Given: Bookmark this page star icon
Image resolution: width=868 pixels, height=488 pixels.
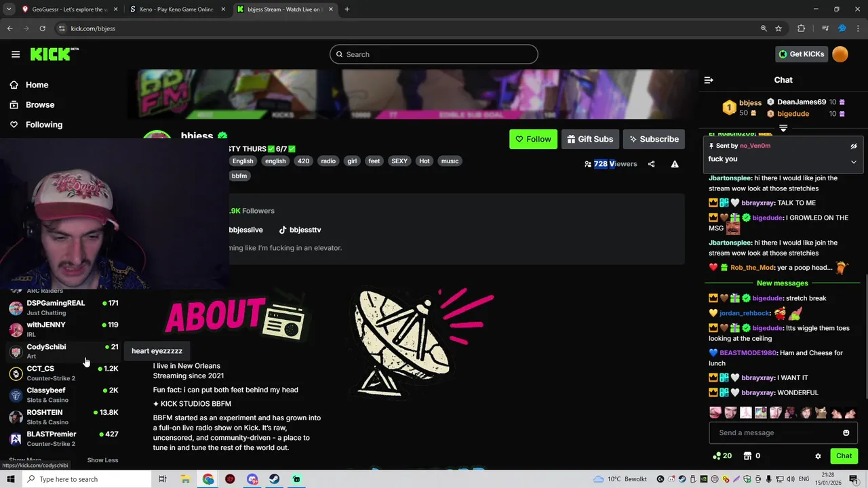Looking at the screenshot, I should (x=778, y=28).
